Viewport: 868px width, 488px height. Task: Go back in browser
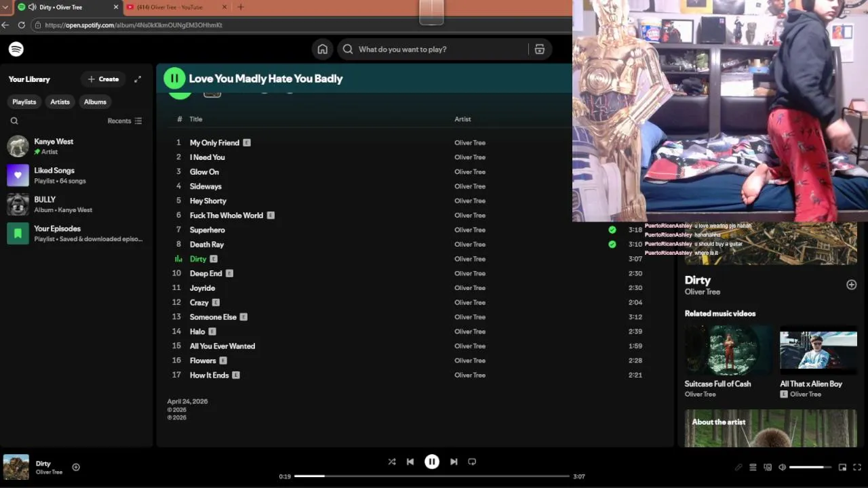pyautogui.click(x=5, y=25)
